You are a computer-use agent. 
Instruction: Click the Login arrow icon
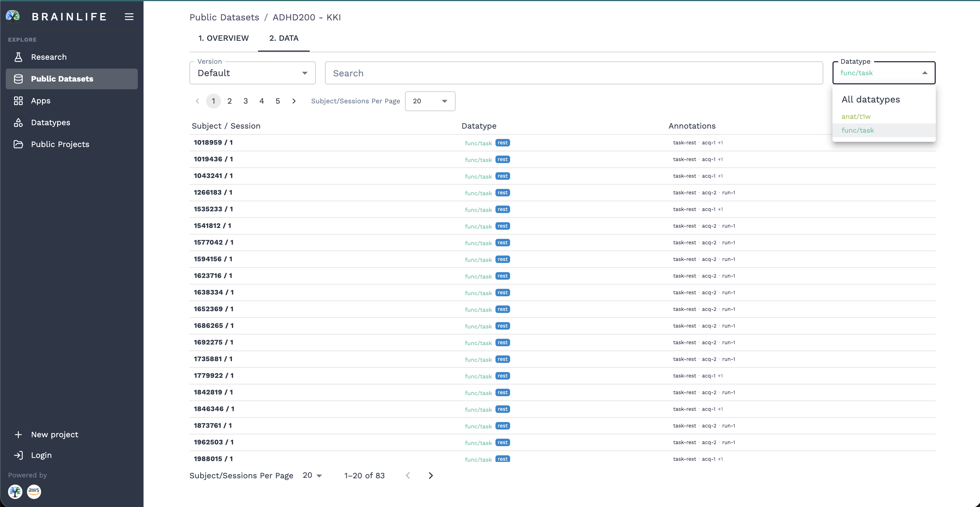pos(18,455)
